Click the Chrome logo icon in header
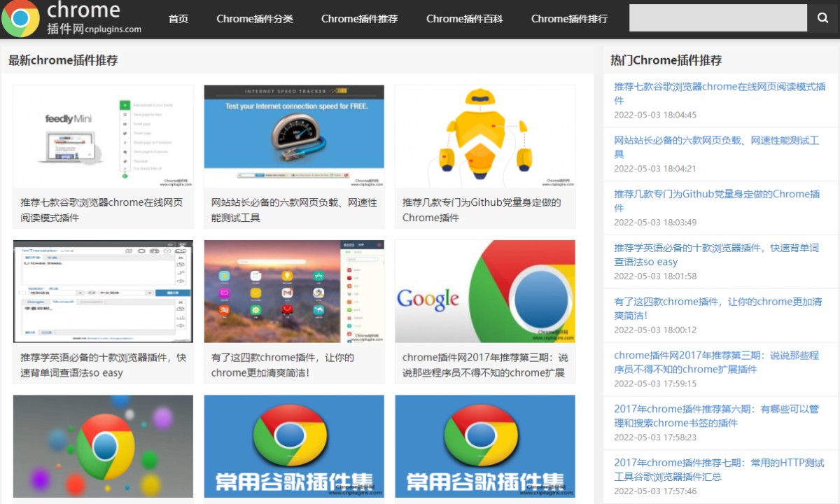The height and width of the screenshot is (504, 840). [x=21, y=17]
